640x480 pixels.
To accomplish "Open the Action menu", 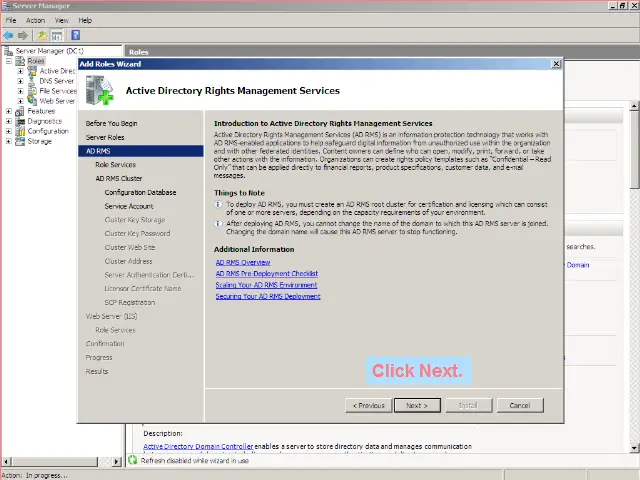I will coord(35,20).
